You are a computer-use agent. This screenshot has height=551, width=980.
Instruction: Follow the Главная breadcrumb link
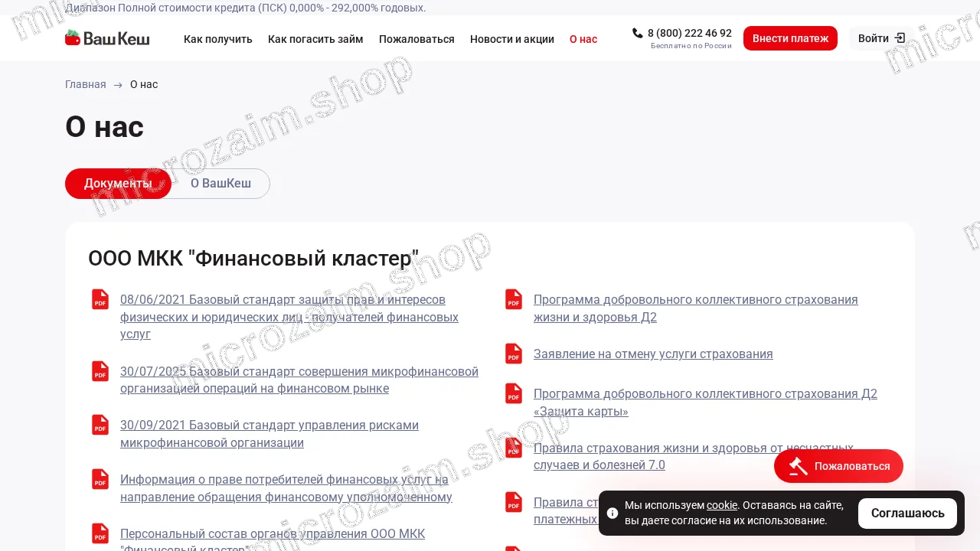86,84
